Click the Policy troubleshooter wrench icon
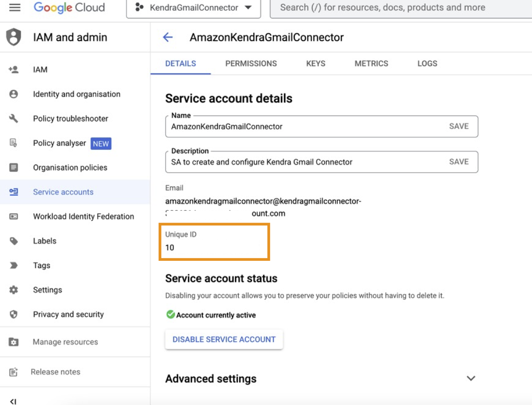The height and width of the screenshot is (405, 532). [14, 119]
